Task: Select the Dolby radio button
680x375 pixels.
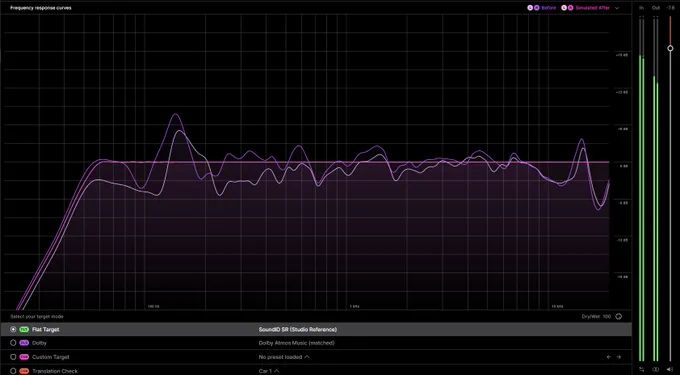Action: (13, 343)
